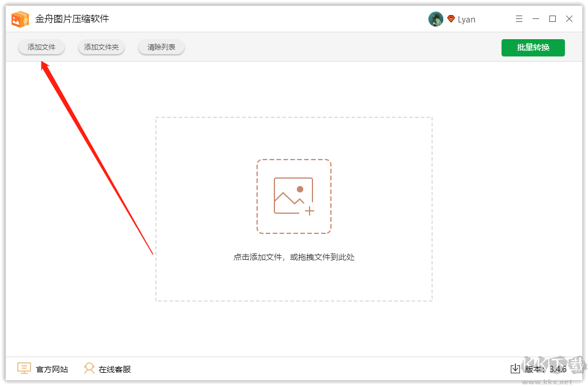The width and height of the screenshot is (588, 386).
Task: Click the 官方网站 monitor icon
Action: tap(24, 368)
